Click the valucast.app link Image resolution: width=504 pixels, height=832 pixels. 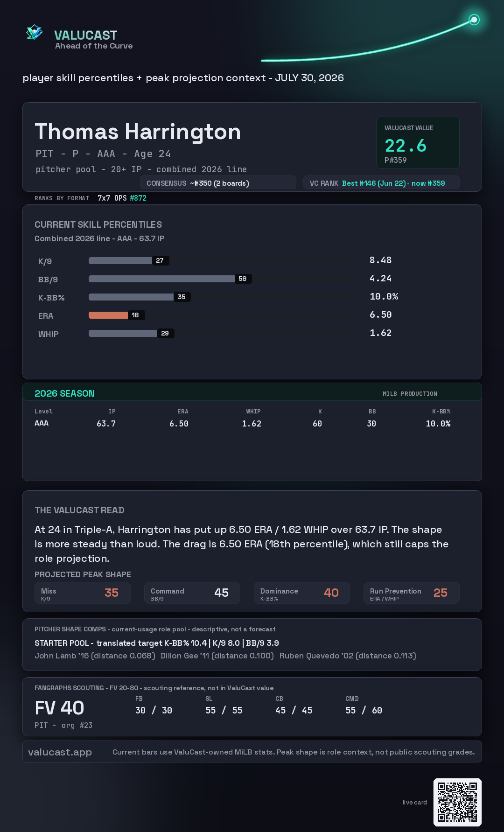(x=60, y=752)
